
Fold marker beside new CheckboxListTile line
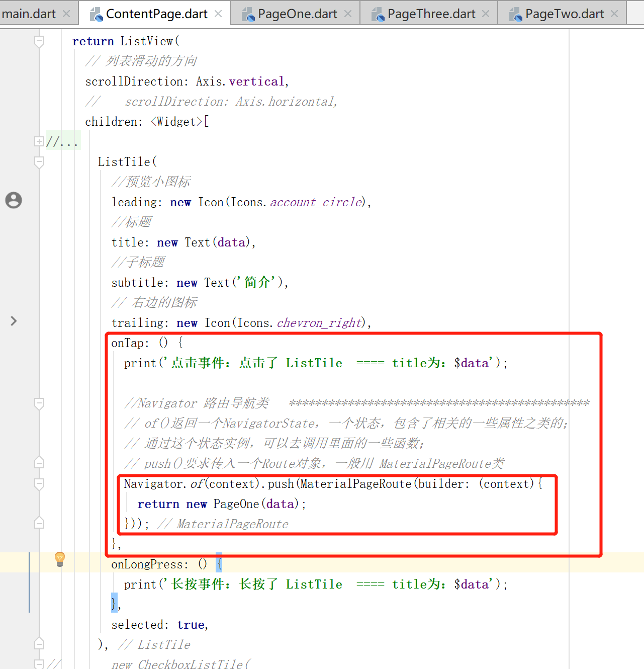[39, 664]
